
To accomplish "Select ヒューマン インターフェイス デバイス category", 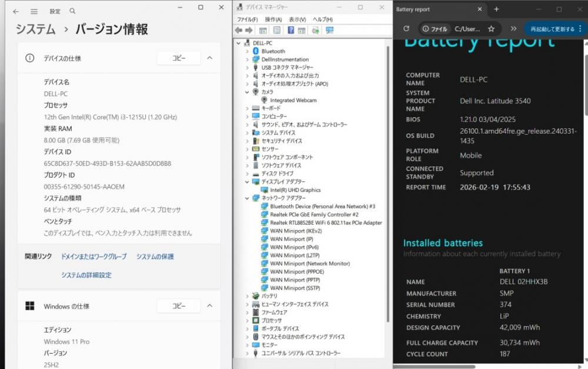I will tap(295, 304).
